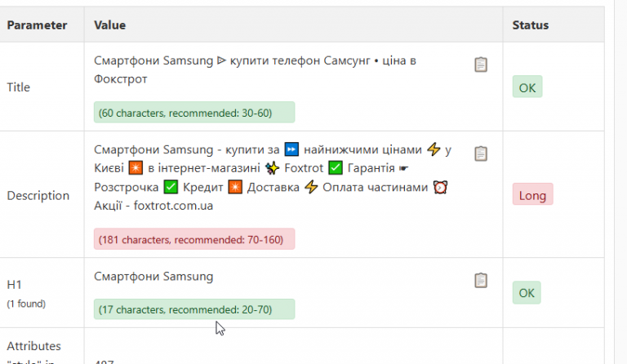The width and height of the screenshot is (627, 364).
Task: Copy the H1 value with clipboard icon
Action: 481,280
